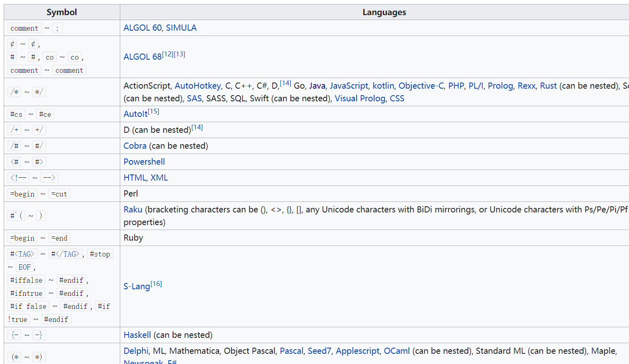
Task: Select the Perl text cell
Action: coord(131,194)
